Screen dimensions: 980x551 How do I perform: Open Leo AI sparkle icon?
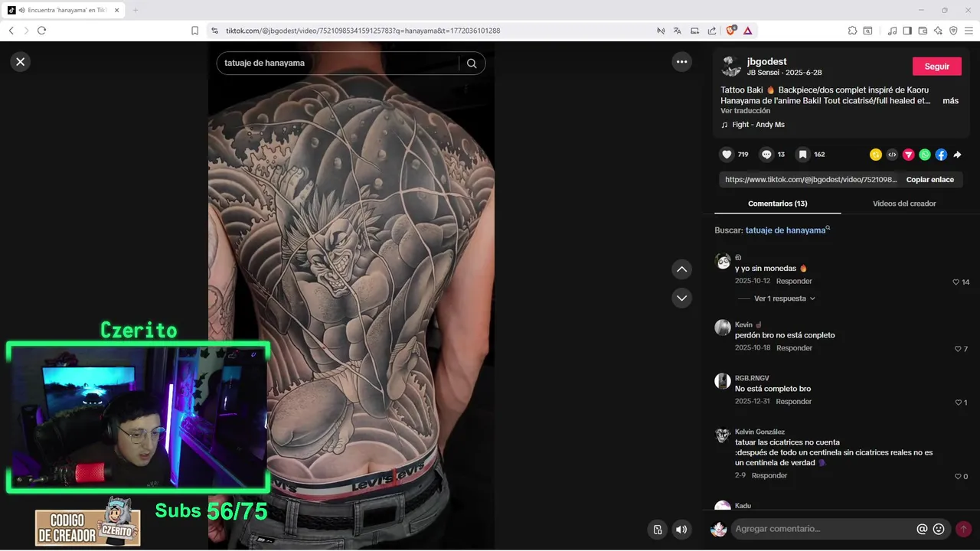point(938,31)
